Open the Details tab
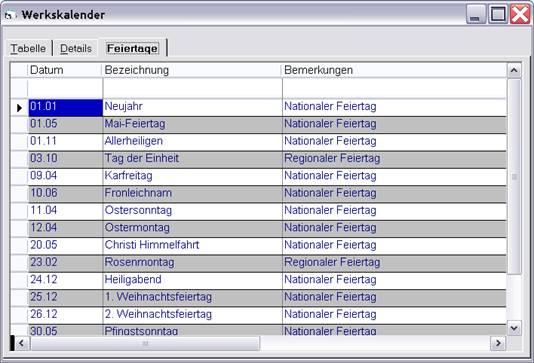The width and height of the screenshot is (534, 363). 76,48
